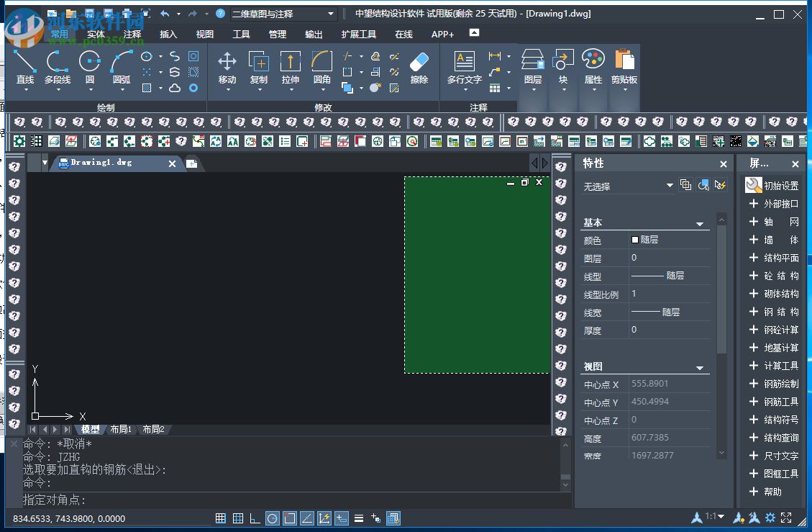The height and width of the screenshot is (532, 812).
Task: Click the 颜色 swatch in properties
Action: (x=635, y=240)
